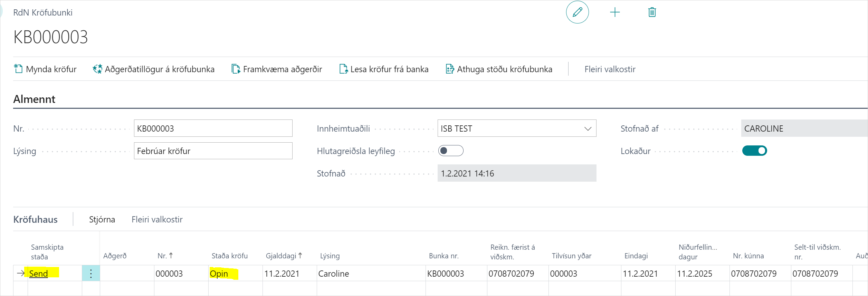Click the pencil edit icon
This screenshot has height=296, width=868.
tap(577, 12)
